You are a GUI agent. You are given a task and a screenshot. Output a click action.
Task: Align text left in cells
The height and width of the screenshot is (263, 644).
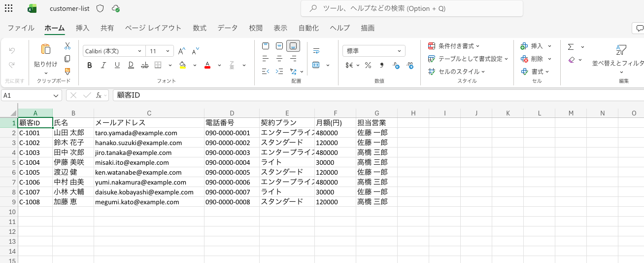(x=266, y=59)
